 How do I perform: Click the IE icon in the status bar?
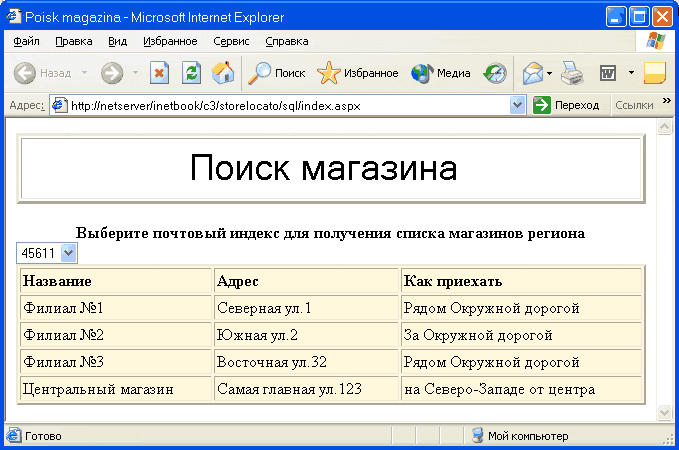[13, 435]
